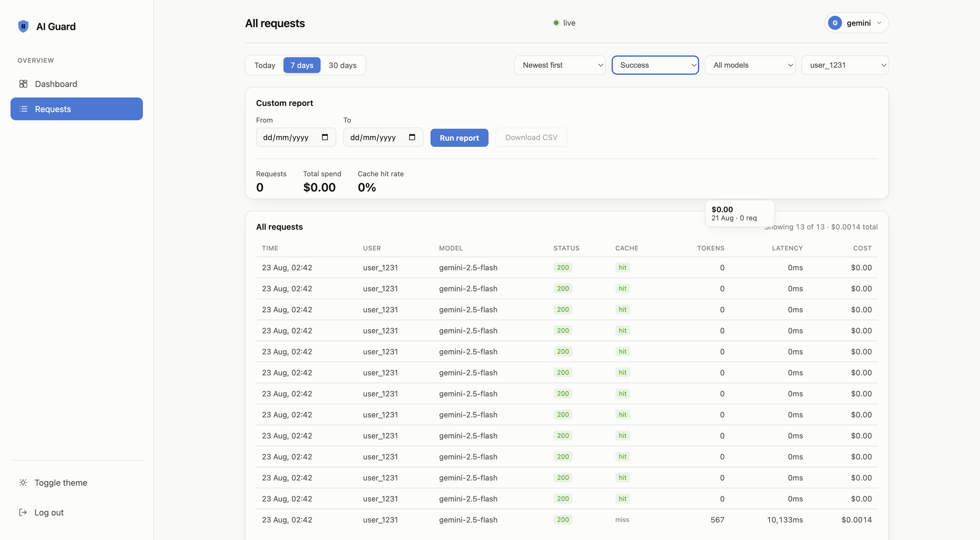Open Dashboard grid icon in sidebar
Image resolution: width=980 pixels, height=540 pixels.
click(23, 84)
